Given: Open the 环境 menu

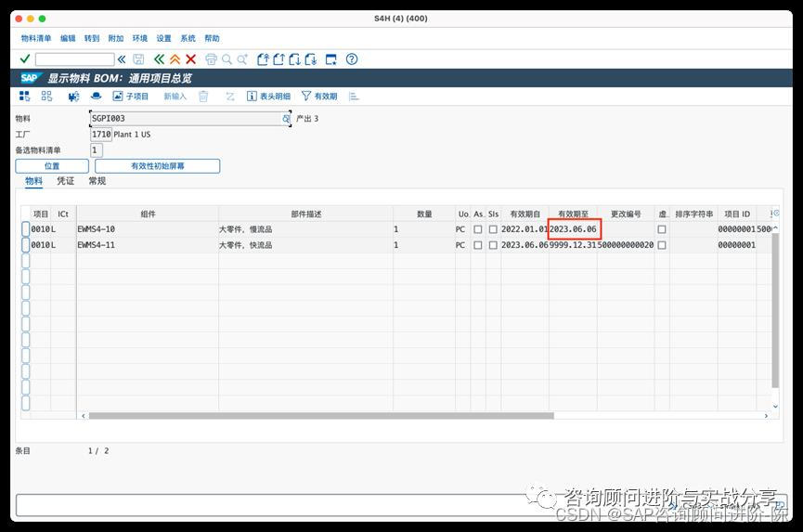Looking at the screenshot, I should click(x=140, y=38).
